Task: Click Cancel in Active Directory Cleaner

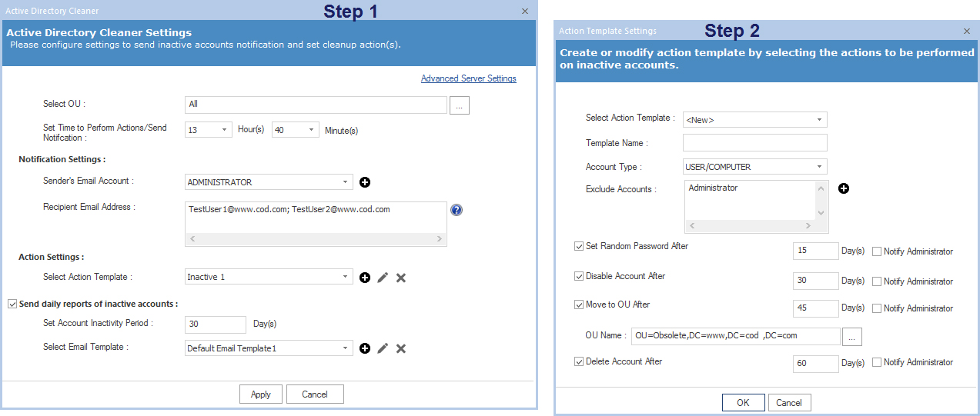Action: [315, 394]
